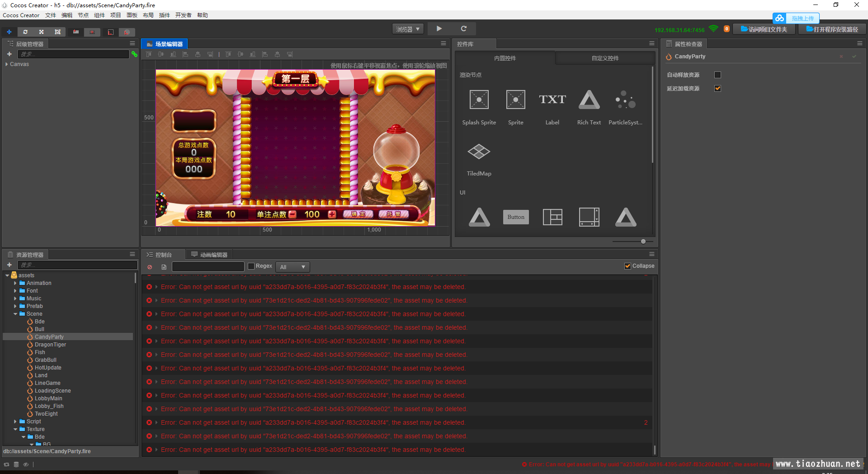Click the 访问项目文件夹 button
868x474 pixels.
click(x=764, y=29)
